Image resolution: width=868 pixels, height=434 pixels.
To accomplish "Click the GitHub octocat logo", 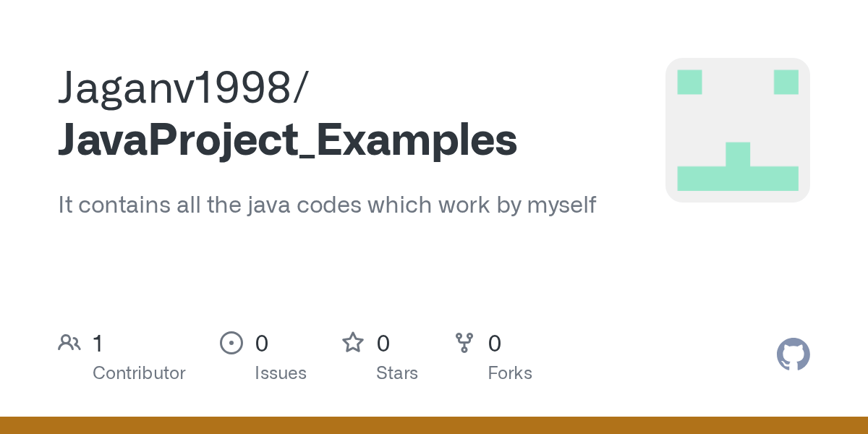I will click(793, 354).
